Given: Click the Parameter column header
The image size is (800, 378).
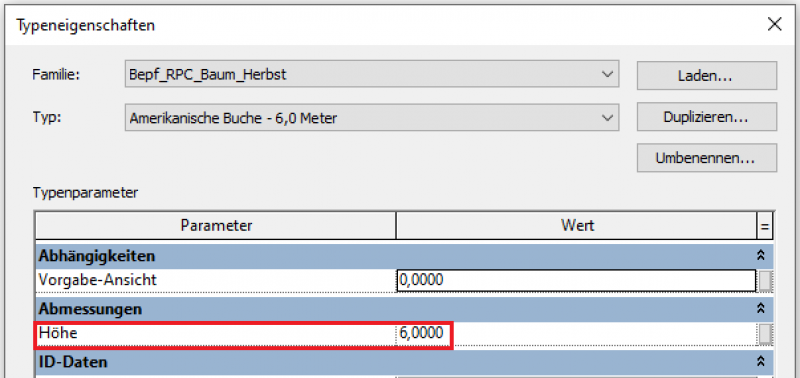Looking at the screenshot, I should (216, 225).
